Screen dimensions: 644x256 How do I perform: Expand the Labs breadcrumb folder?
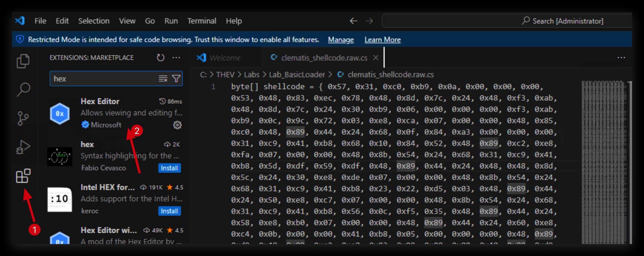(252, 75)
